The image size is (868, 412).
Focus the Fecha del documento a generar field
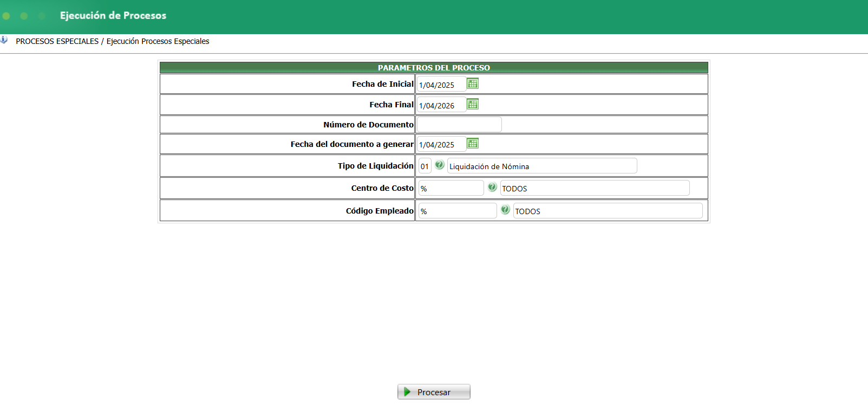point(441,144)
